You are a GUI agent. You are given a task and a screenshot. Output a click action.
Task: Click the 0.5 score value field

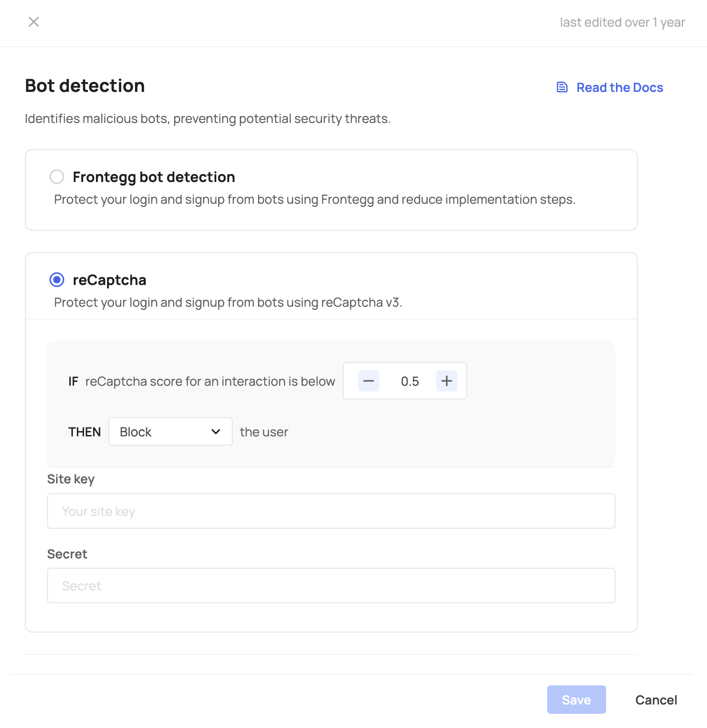(409, 381)
